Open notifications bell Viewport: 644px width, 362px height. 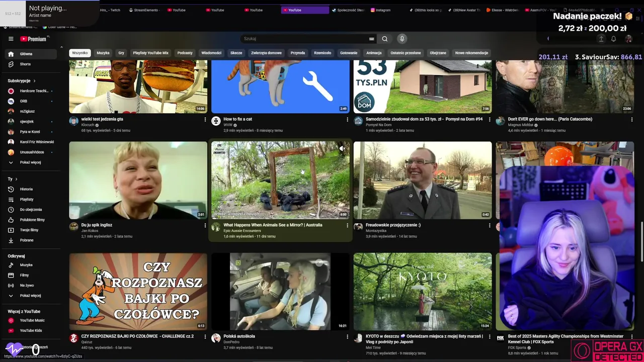[x=613, y=39]
